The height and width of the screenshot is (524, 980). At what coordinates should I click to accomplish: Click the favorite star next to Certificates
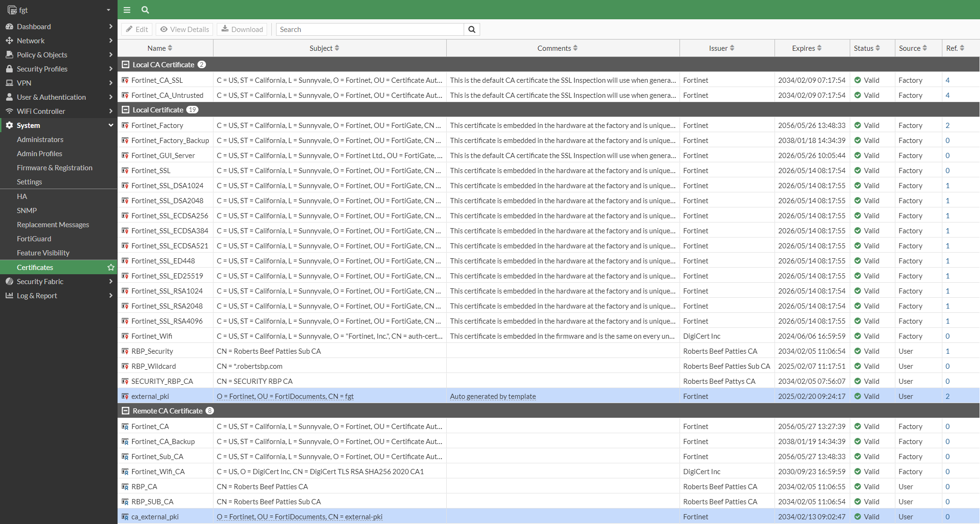pyautogui.click(x=111, y=267)
